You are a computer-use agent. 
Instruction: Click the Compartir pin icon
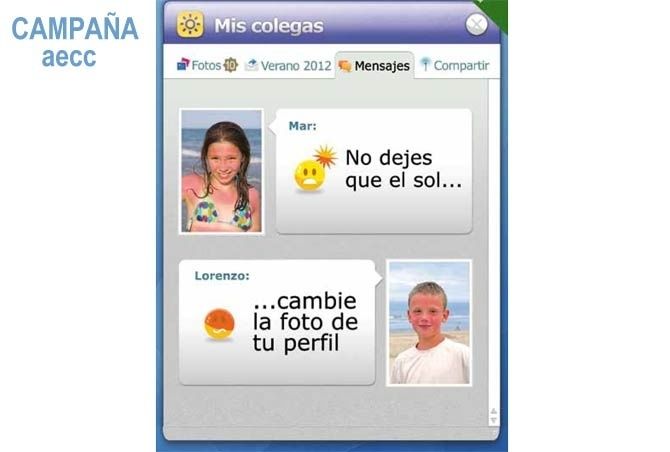pyautogui.click(x=425, y=65)
